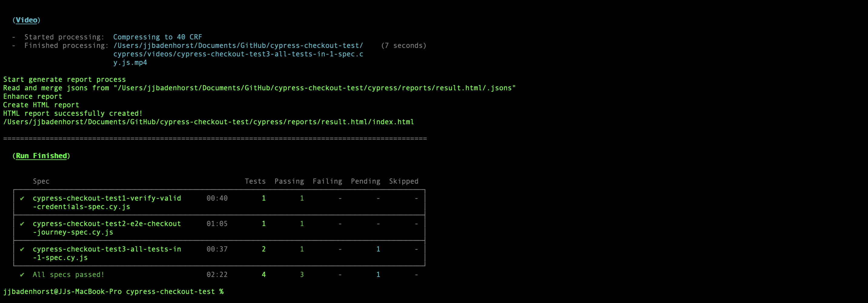Click 'cypress-checkout-test2-e2e-checkout' spec name
868x303 pixels.
click(x=107, y=224)
